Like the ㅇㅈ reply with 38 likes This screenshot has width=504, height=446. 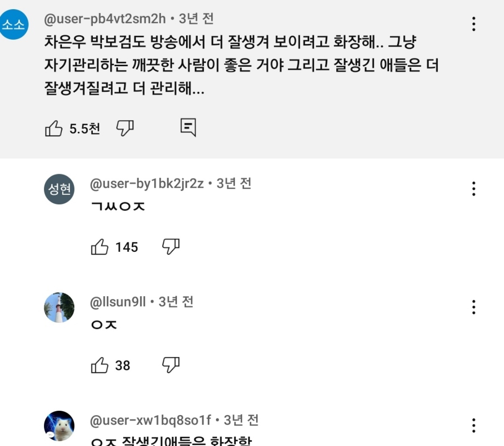point(100,365)
